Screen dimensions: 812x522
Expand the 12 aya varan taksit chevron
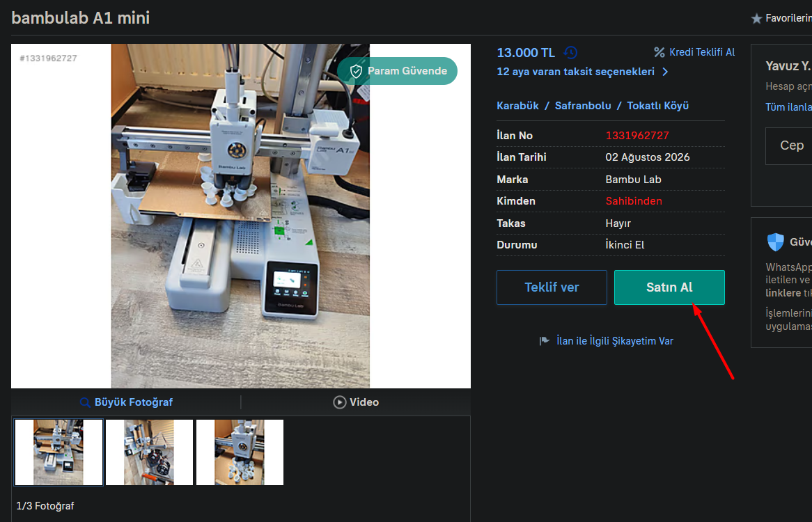click(666, 72)
